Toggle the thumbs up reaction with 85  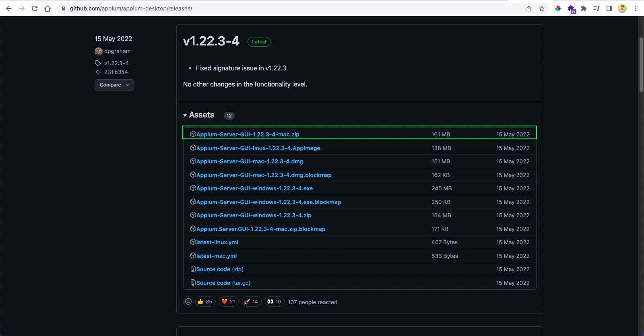[205, 301]
